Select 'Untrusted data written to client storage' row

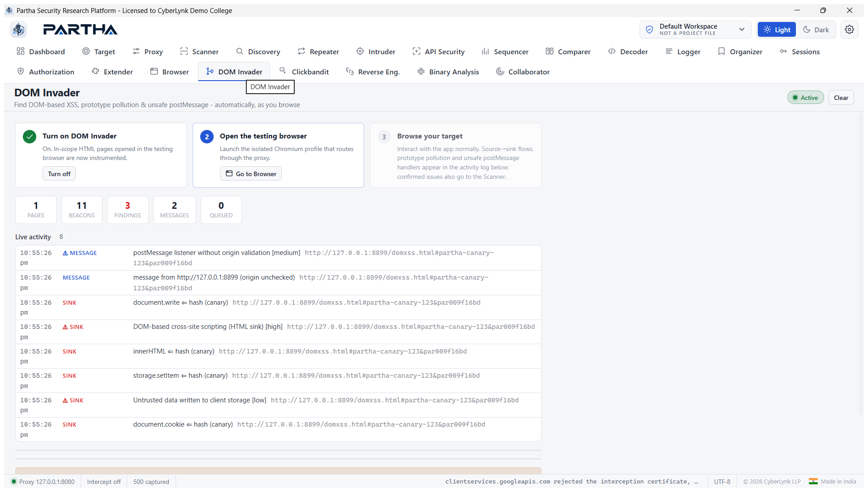coord(278,405)
